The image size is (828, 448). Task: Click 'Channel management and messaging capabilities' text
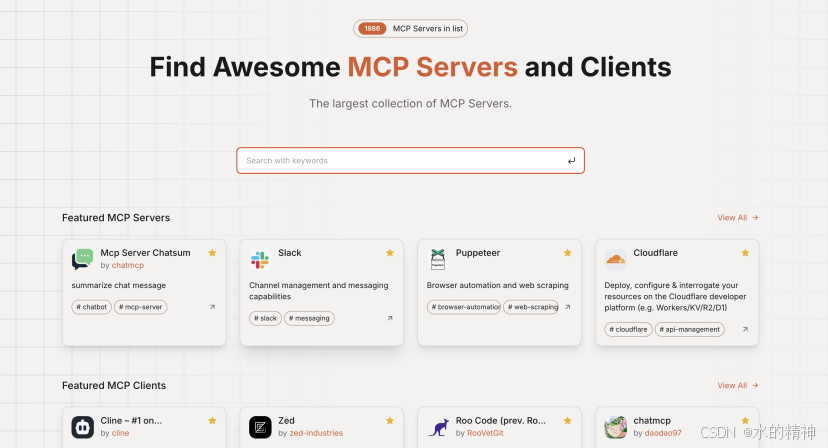point(319,291)
